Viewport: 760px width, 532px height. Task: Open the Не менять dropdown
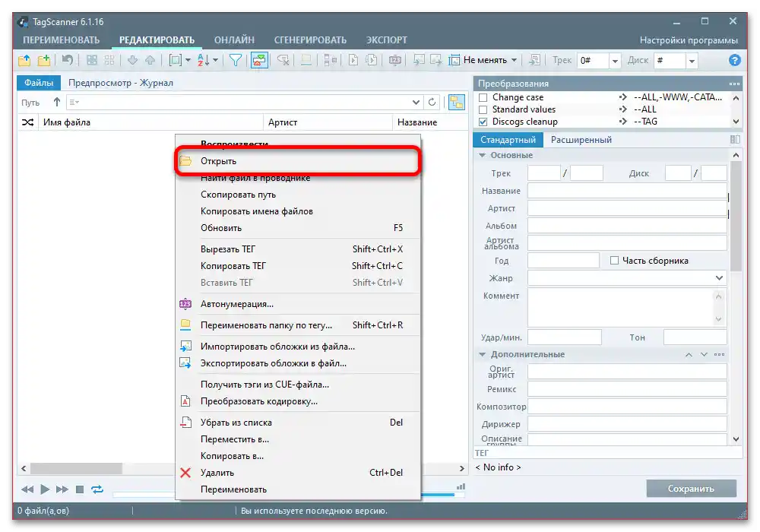514,60
